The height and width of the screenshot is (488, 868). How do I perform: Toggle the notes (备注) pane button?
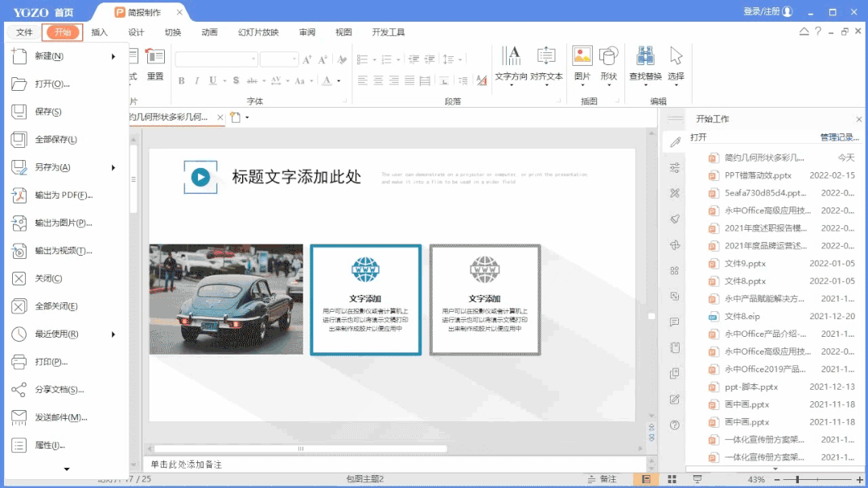[602, 479]
